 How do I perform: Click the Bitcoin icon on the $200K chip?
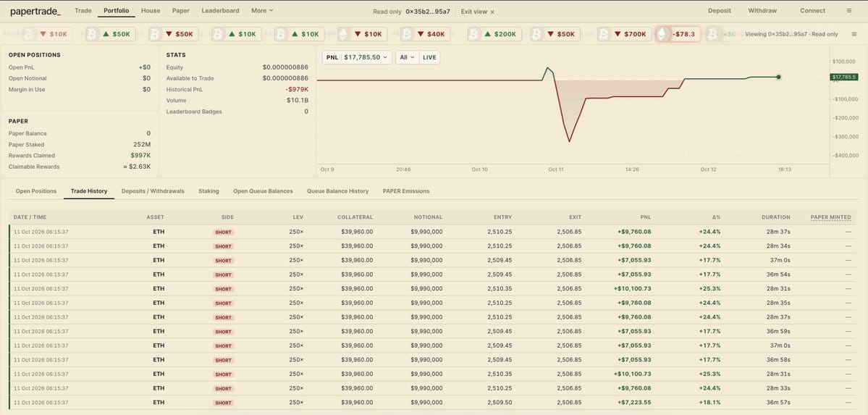click(x=473, y=34)
